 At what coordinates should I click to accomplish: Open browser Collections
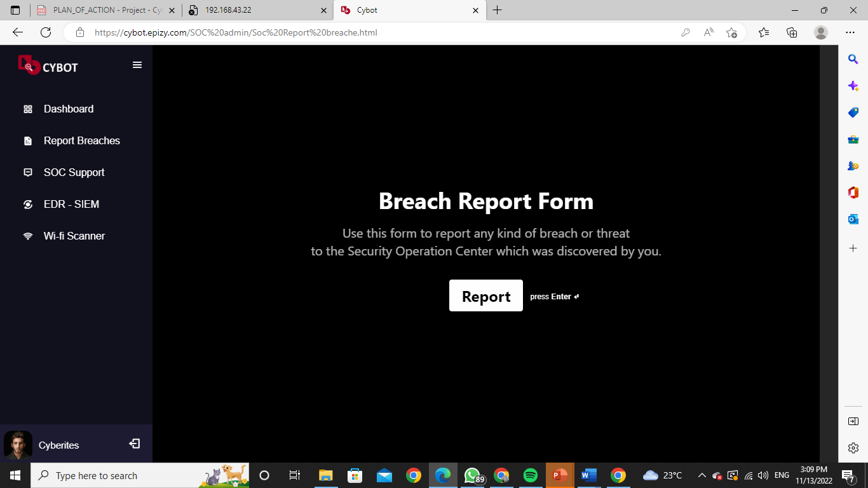792,32
